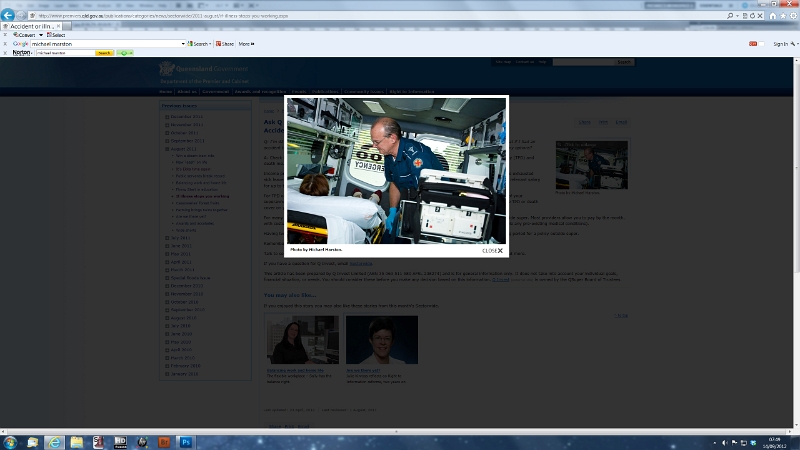Viewport: 800px width, 450px height.
Task: Click the Select toolbar button
Action: coord(56,35)
